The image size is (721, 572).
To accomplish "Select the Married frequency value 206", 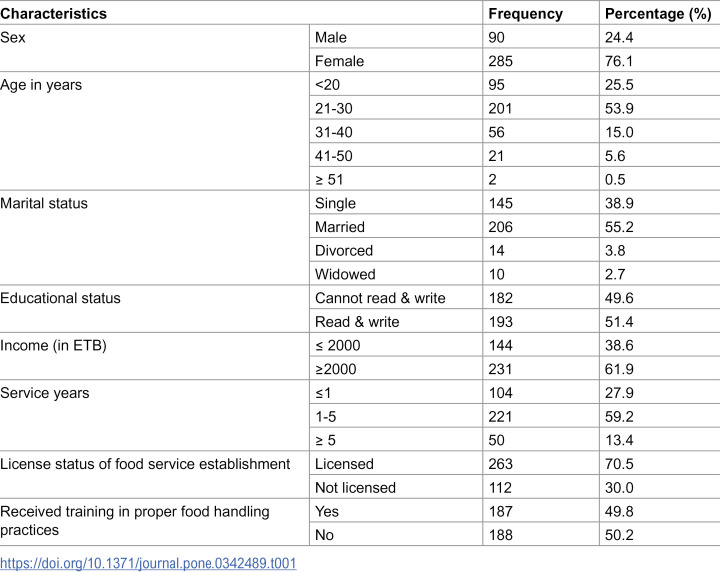I will point(500,227).
